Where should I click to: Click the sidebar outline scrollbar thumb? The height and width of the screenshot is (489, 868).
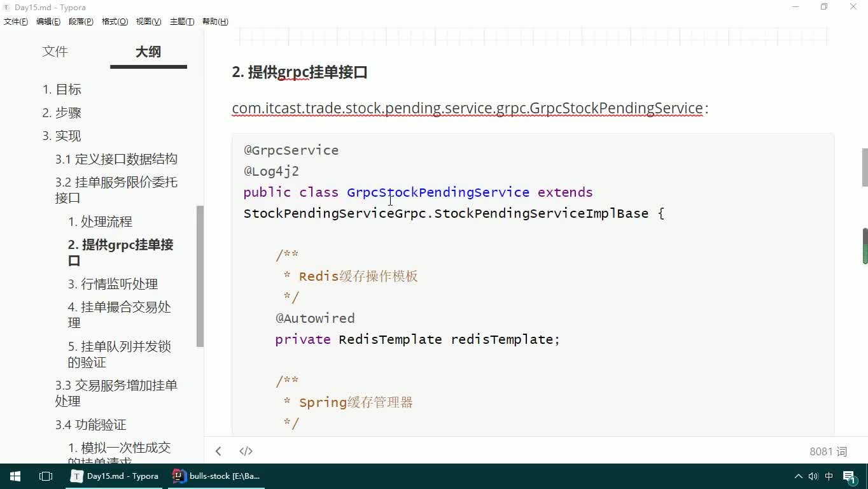coord(200,276)
